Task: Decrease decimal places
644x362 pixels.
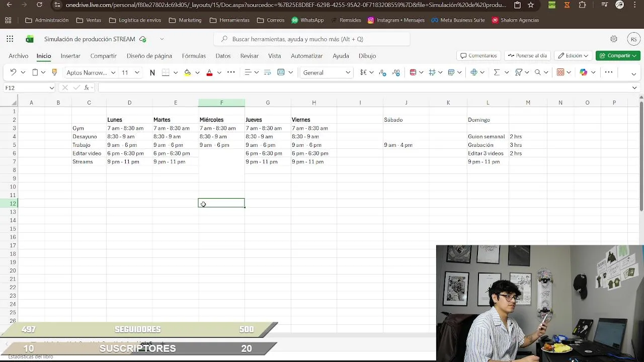Action: click(383, 72)
